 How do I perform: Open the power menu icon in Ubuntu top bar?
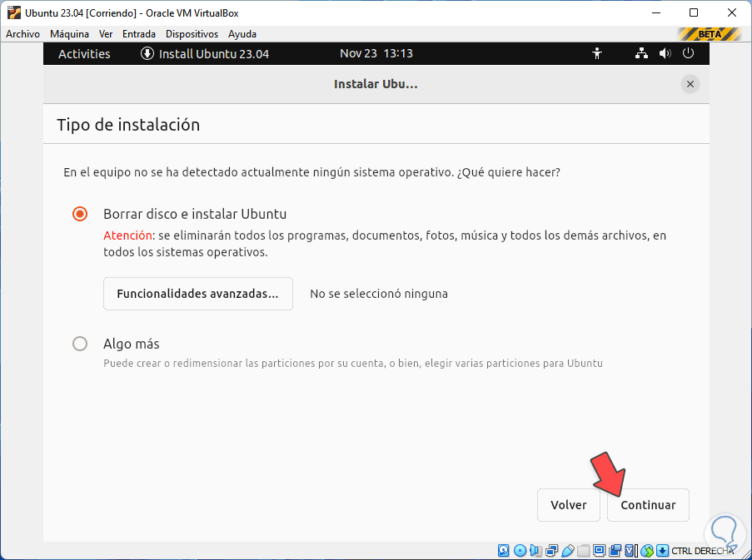click(x=688, y=53)
